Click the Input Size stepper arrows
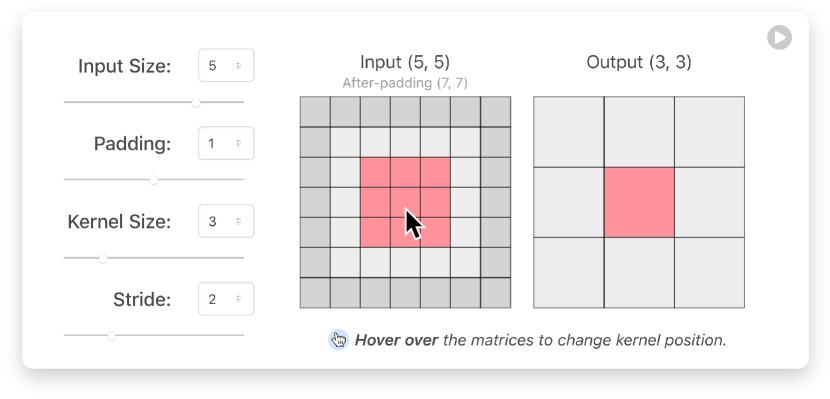Image resolution: width=830 pixels, height=399 pixels. [238, 66]
